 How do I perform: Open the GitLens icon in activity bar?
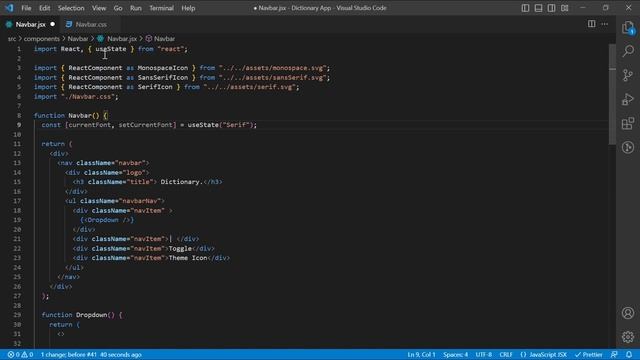click(628, 147)
